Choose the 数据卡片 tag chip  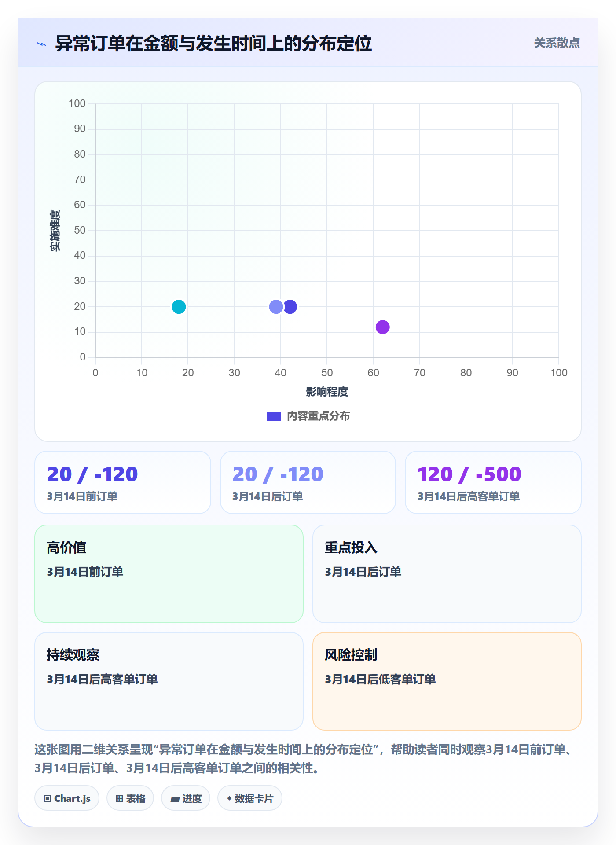point(250,798)
